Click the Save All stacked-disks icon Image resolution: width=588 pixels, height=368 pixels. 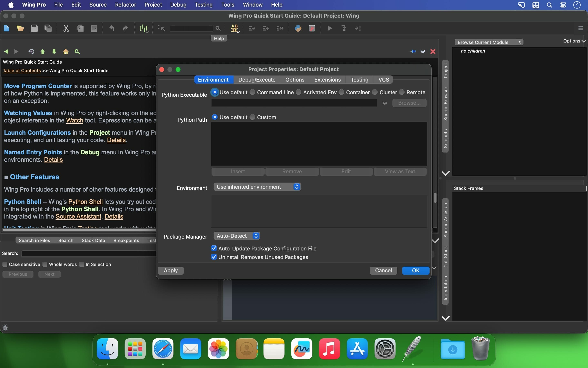[x=48, y=28]
